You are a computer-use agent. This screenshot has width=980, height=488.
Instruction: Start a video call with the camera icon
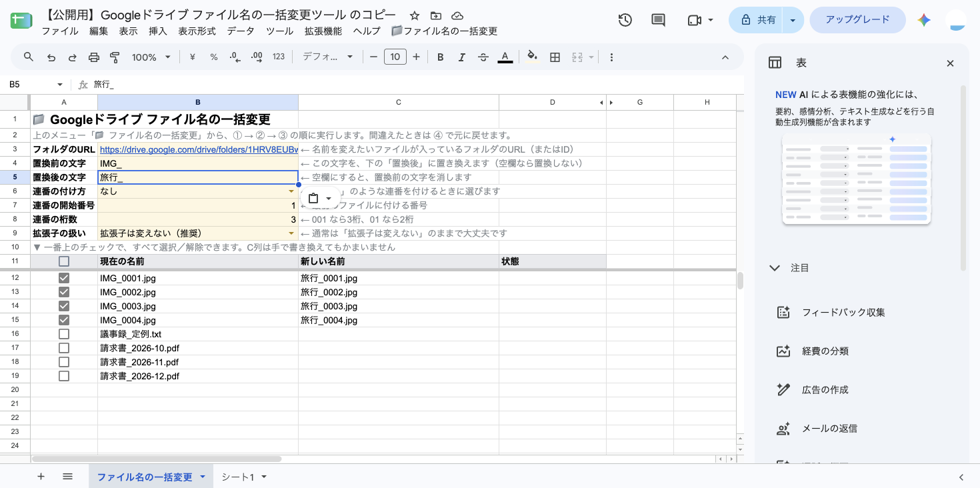click(x=694, y=20)
